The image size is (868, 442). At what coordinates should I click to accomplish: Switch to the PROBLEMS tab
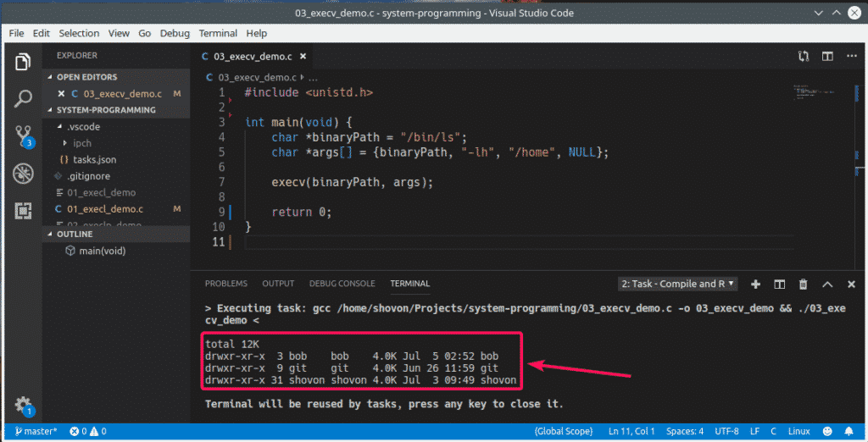[226, 284]
